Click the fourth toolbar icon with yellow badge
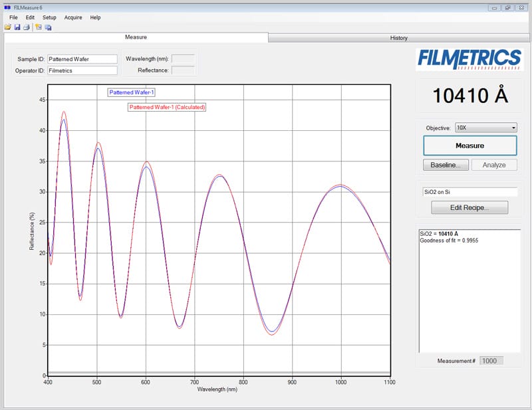The image size is (532, 410). (39, 27)
